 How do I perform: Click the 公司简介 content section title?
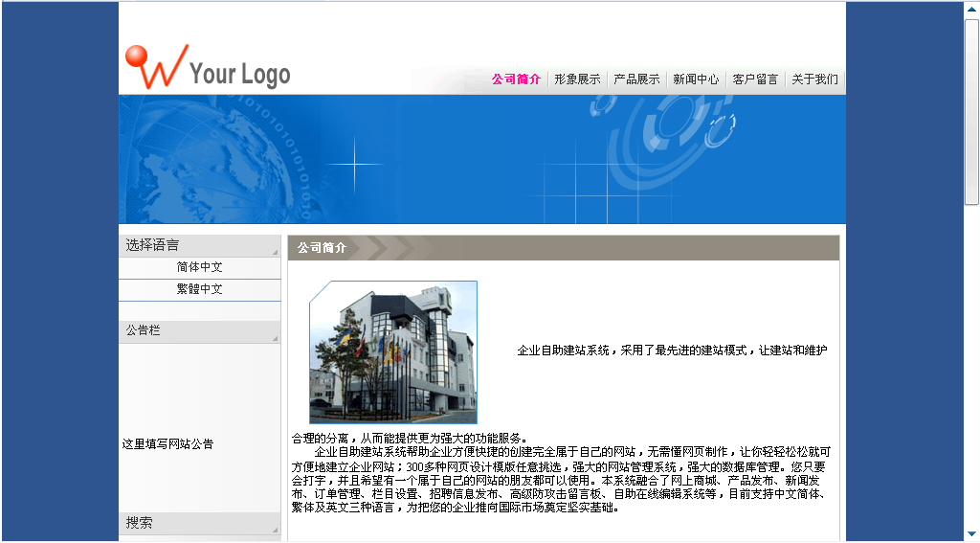tap(322, 248)
